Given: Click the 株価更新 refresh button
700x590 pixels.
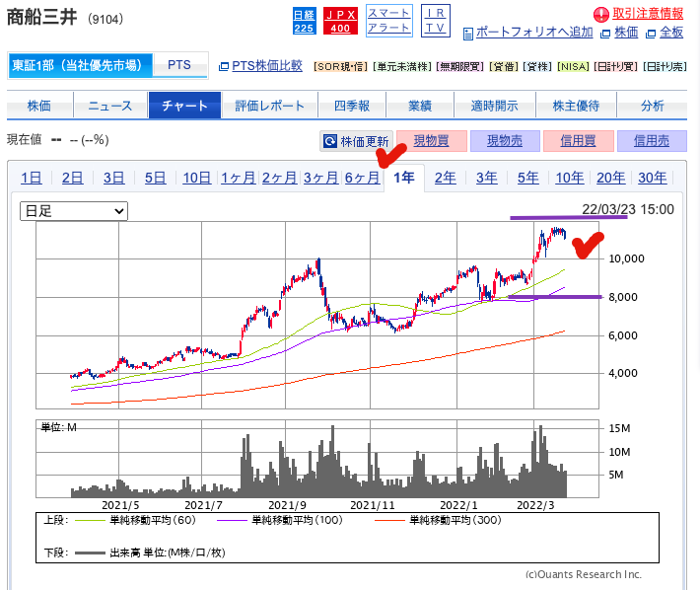Looking at the screenshot, I should [356, 142].
